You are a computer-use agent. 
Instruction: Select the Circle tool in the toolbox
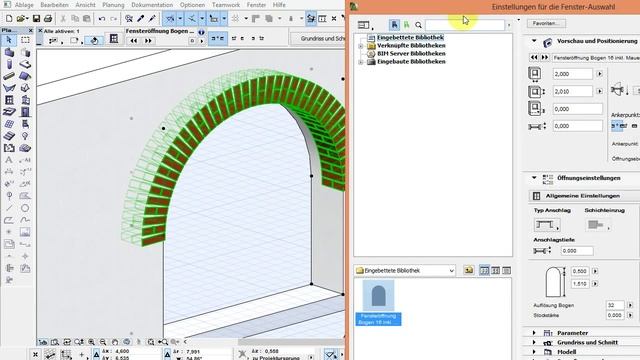click(25, 208)
